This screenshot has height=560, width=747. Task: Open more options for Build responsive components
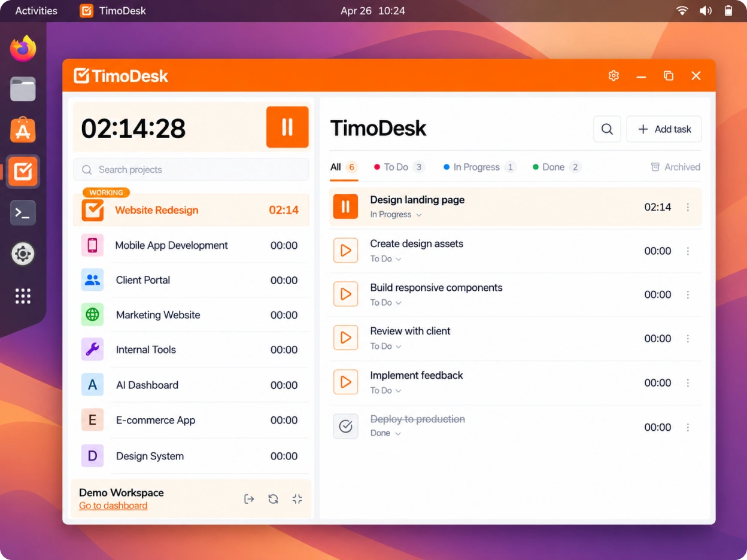coord(688,295)
